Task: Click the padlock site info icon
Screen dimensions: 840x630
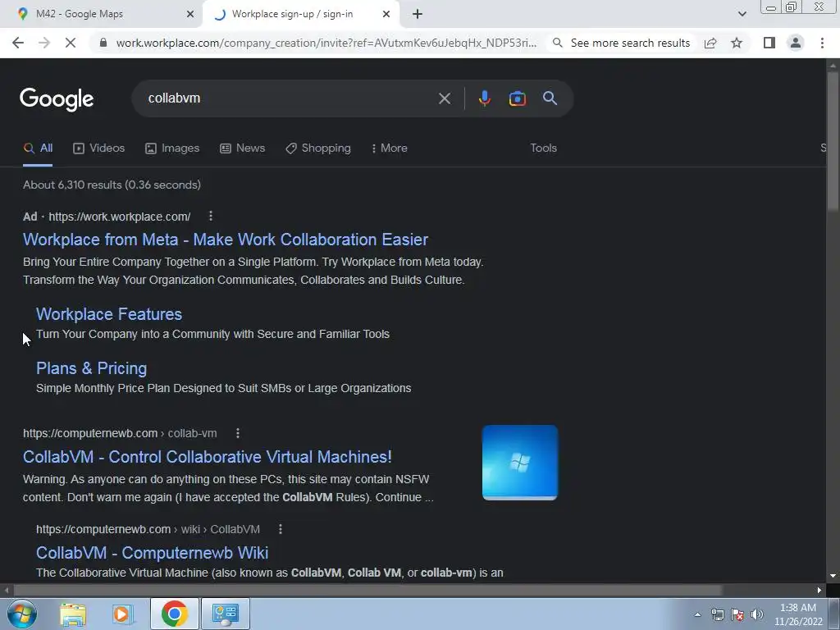Action: [103, 43]
